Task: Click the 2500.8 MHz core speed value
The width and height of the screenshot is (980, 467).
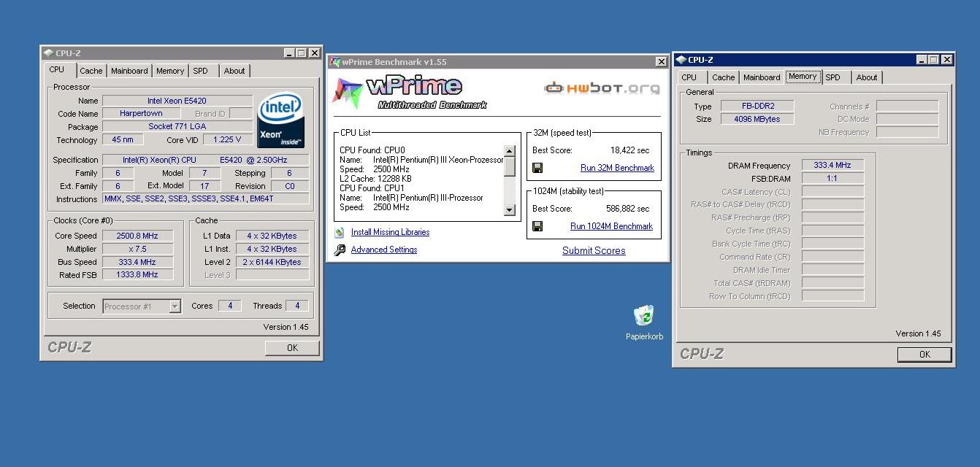Action: (x=137, y=236)
